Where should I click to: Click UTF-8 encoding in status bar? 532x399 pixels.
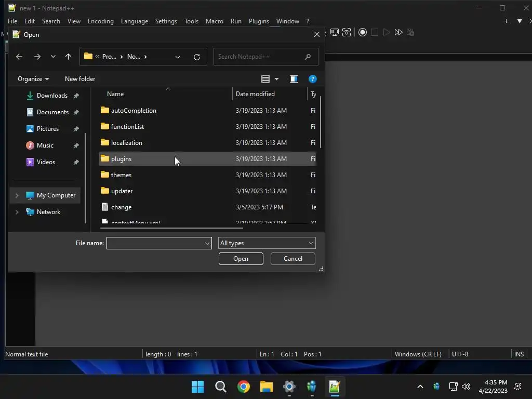460,354
